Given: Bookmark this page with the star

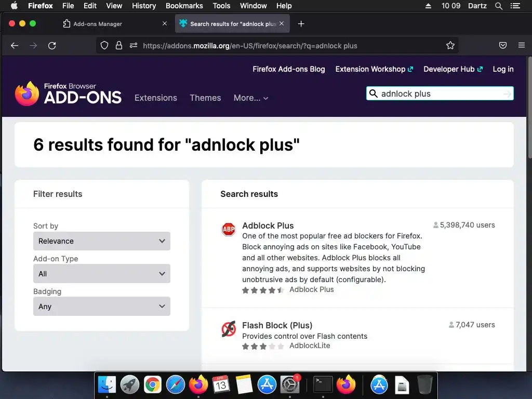Looking at the screenshot, I should [450, 46].
